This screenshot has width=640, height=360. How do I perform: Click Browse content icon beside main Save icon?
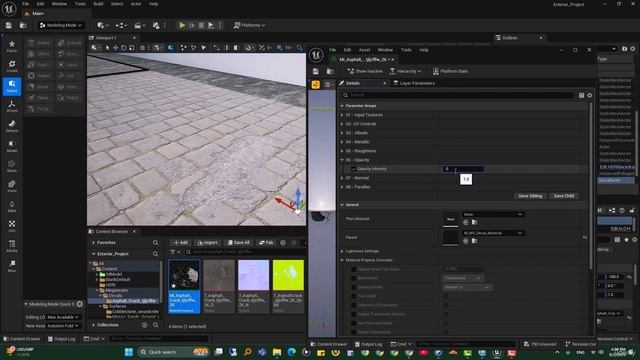point(23,25)
